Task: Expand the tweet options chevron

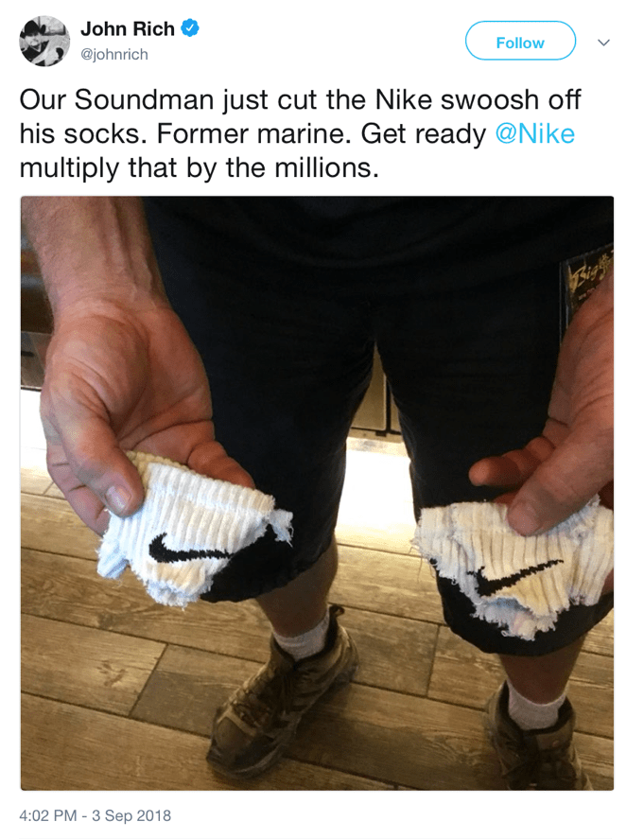Action: pos(603,43)
